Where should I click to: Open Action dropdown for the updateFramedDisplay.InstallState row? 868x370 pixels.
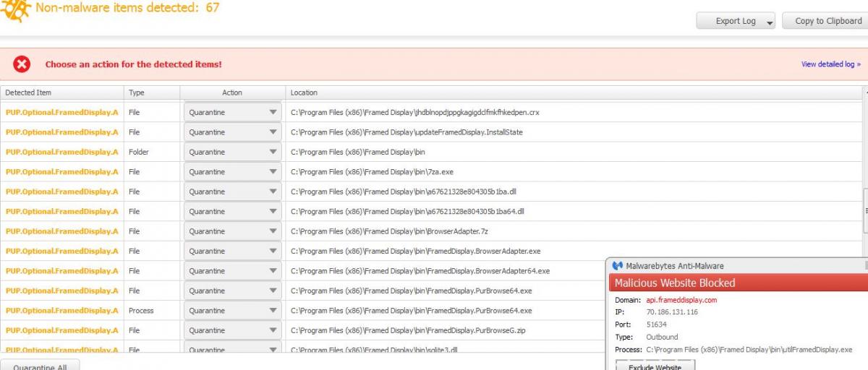[233, 132]
